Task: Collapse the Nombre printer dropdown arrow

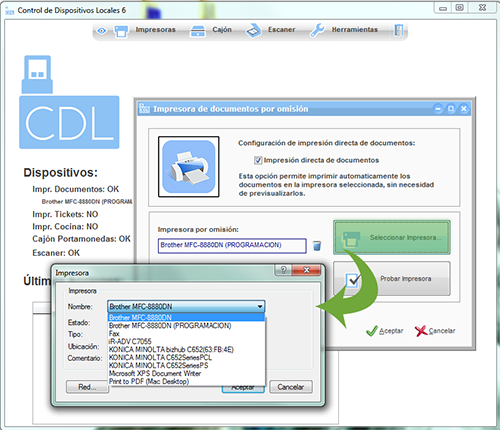Action: coord(260,306)
